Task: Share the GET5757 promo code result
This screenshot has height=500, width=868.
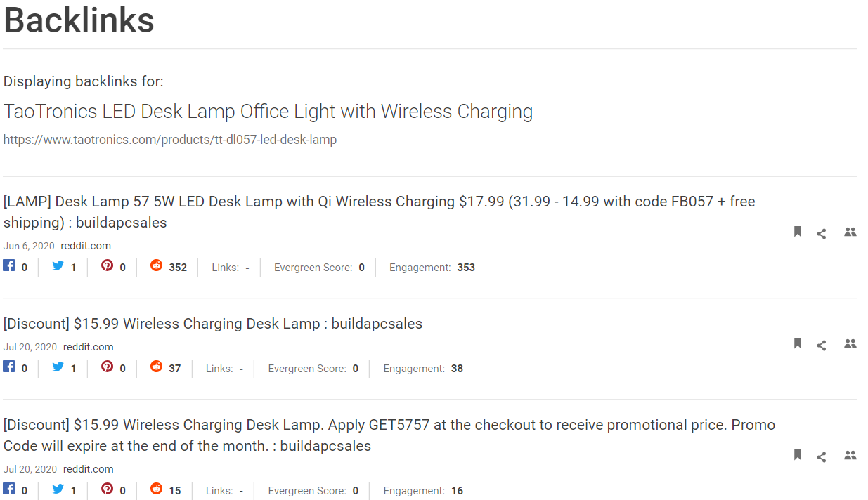Action: [x=822, y=457]
